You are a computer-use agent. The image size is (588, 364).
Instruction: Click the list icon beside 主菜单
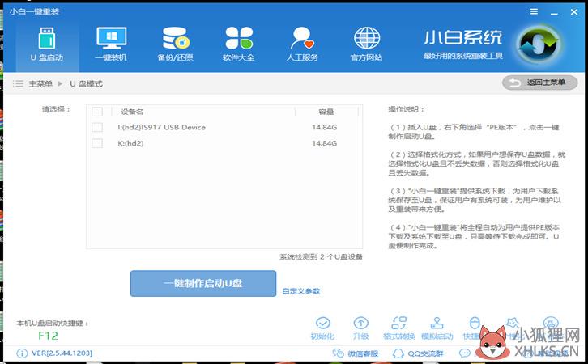(x=19, y=83)
